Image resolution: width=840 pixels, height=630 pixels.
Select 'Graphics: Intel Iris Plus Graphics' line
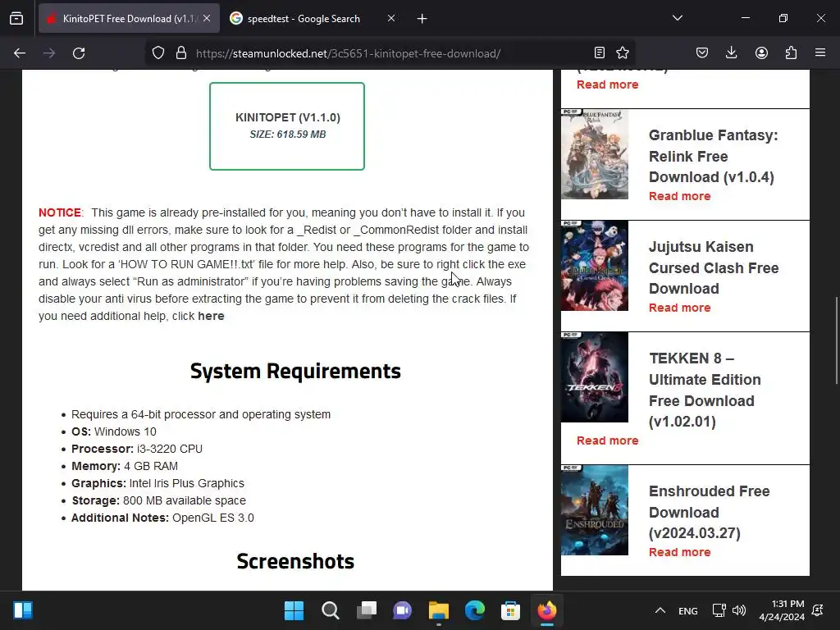(x=157, y=483)
